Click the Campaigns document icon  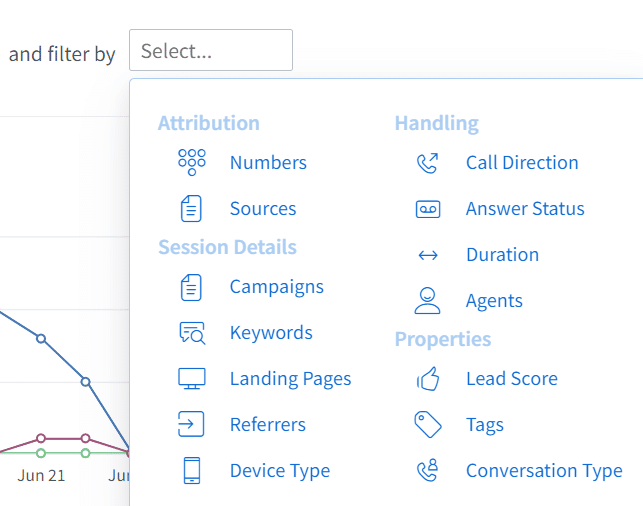coord(191,287)
